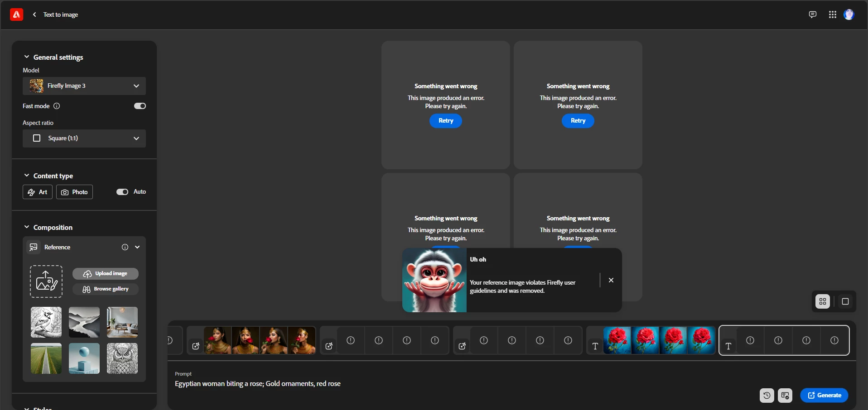Click the Generate button
The image size is (868, 410).
pos(824,395)
